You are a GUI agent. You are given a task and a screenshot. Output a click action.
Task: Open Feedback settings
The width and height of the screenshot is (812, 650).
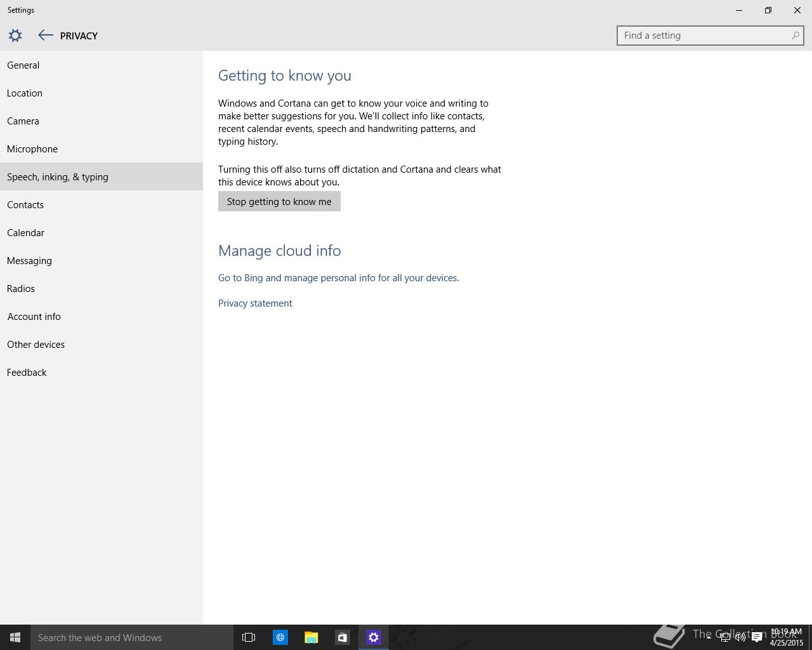(x=101, y=373)
